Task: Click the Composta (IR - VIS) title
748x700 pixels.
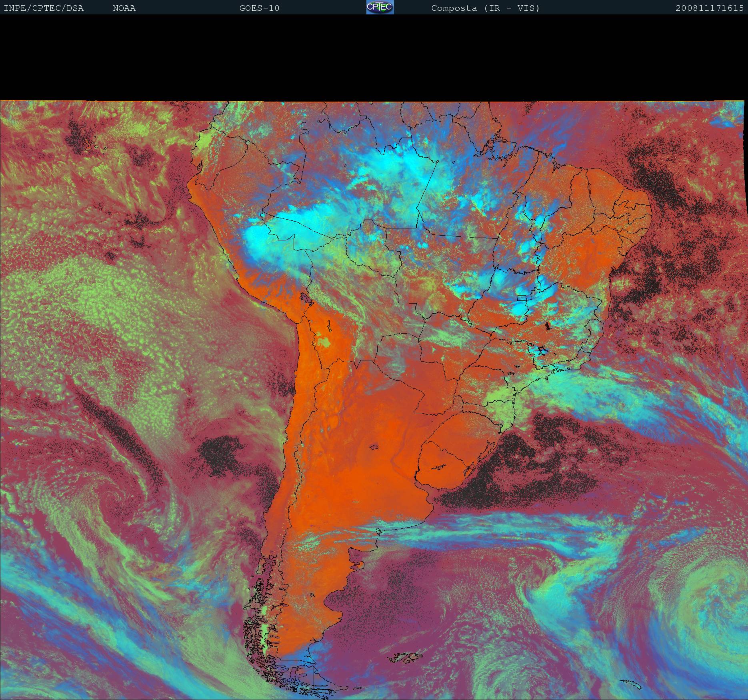Action: (485, 8)
